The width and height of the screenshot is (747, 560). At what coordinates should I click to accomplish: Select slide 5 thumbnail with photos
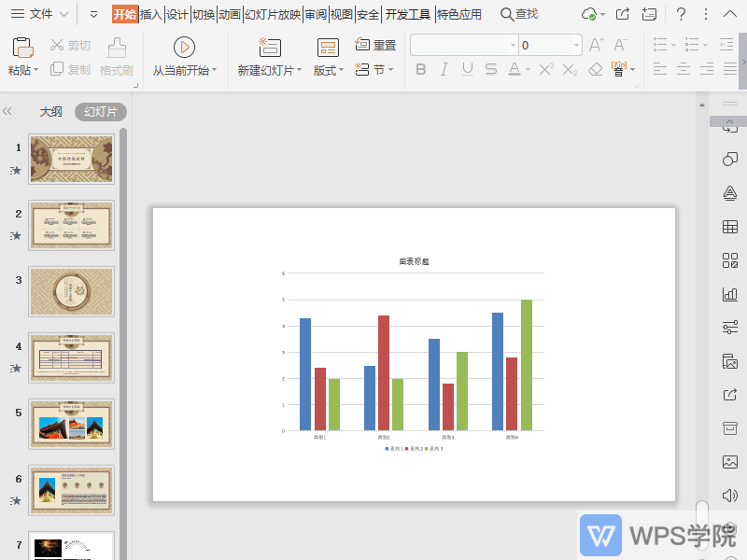click(72, 424)
